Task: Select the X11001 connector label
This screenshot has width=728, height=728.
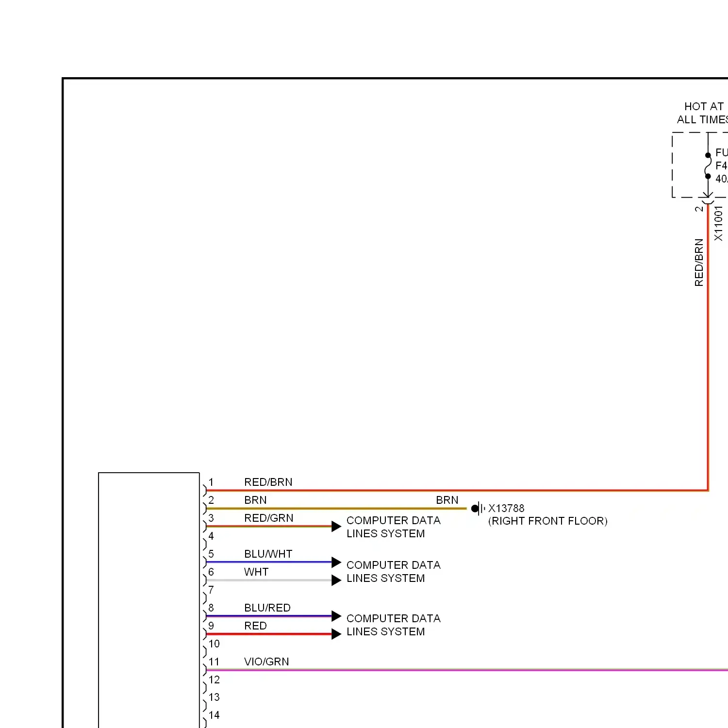Action: tap(718, 223)
